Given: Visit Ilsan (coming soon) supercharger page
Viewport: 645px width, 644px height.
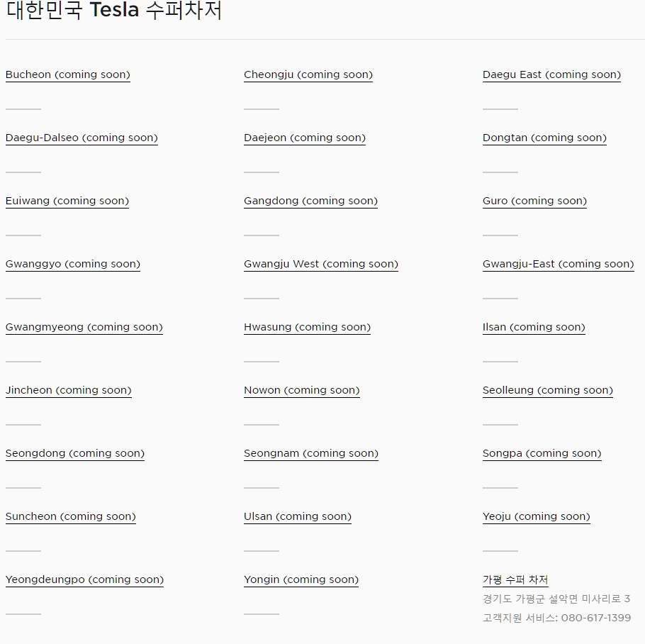Looking at the screenshot, I should (534, 328).
